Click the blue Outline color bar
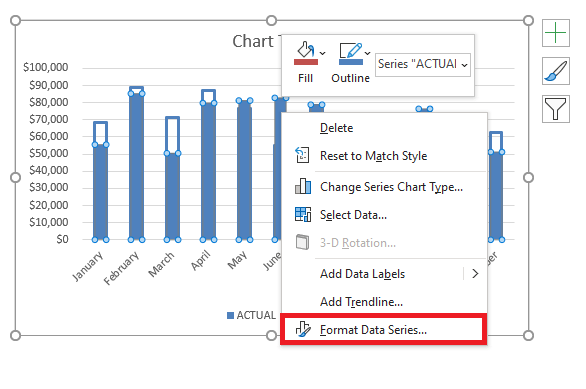The width and height of the screenshot is (586, 389). (x=351, y=62)
